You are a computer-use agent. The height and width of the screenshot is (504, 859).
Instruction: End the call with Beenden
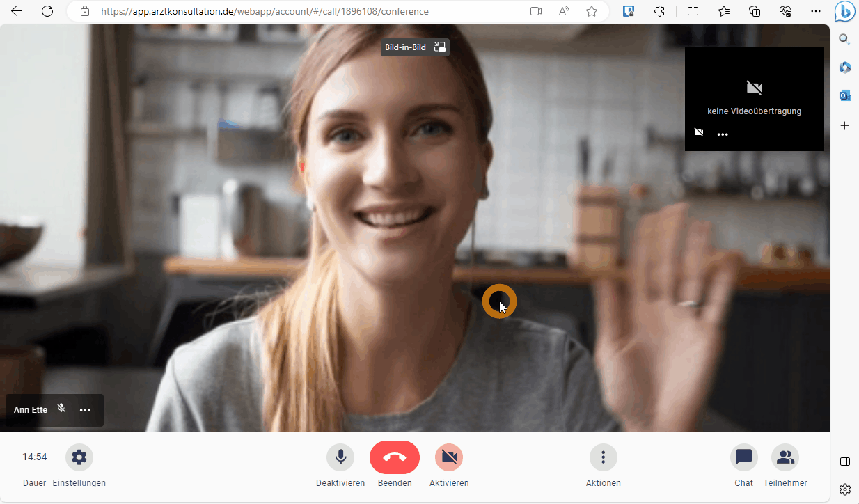point(395,457)
